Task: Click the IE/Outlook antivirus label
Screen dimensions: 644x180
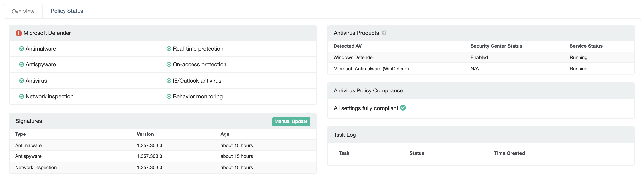Action: (197, 81)
